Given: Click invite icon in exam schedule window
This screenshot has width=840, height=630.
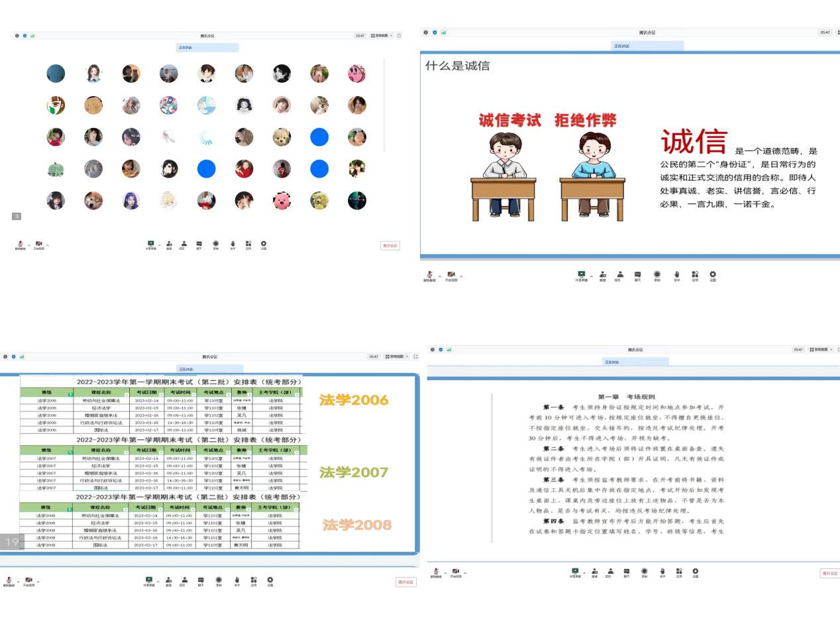Looking at the screenshot, I should pyautogui.click(x=168, y=580).
